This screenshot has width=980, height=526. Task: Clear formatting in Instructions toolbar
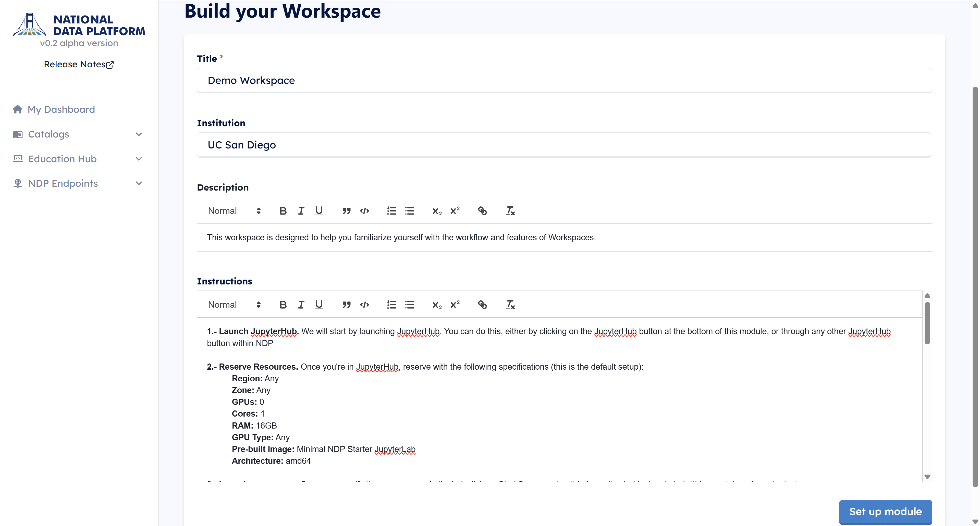point(510,305)
